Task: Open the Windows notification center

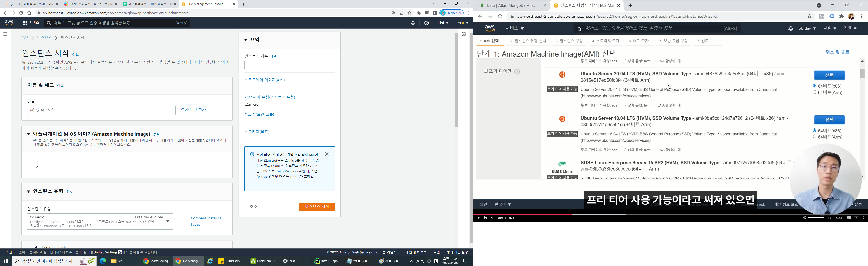Action: click(x=465, y=261)
